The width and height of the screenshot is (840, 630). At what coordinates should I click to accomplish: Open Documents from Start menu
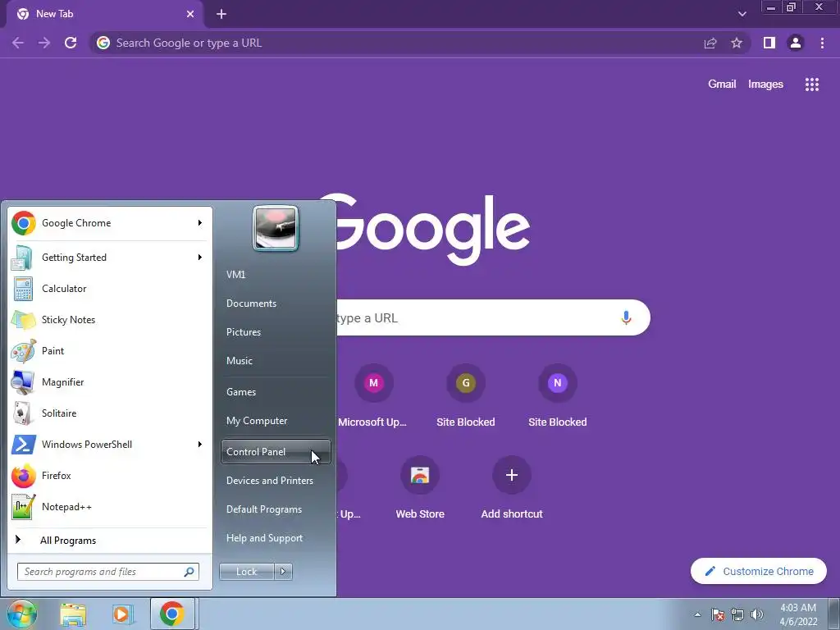(x=276, y=304)
